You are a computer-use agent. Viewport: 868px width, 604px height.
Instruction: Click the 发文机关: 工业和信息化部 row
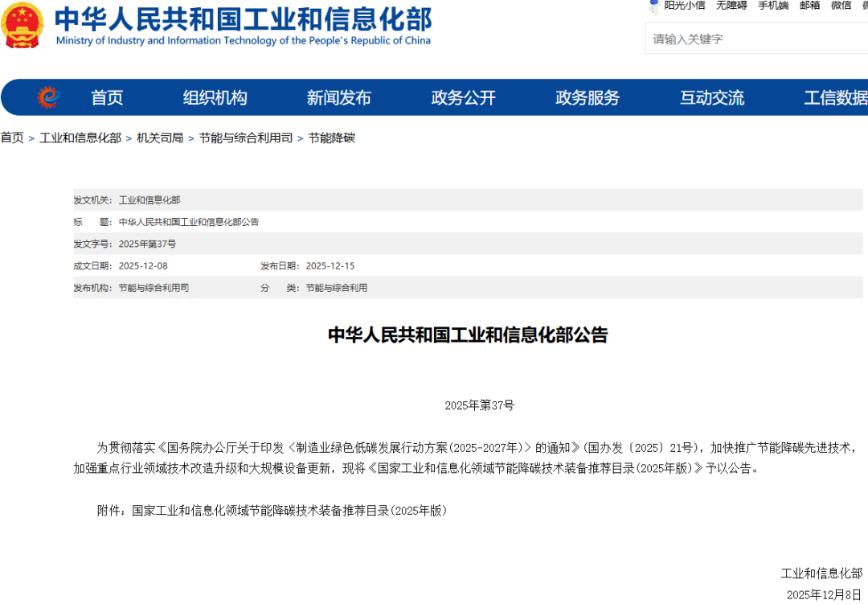pos(468,199)
